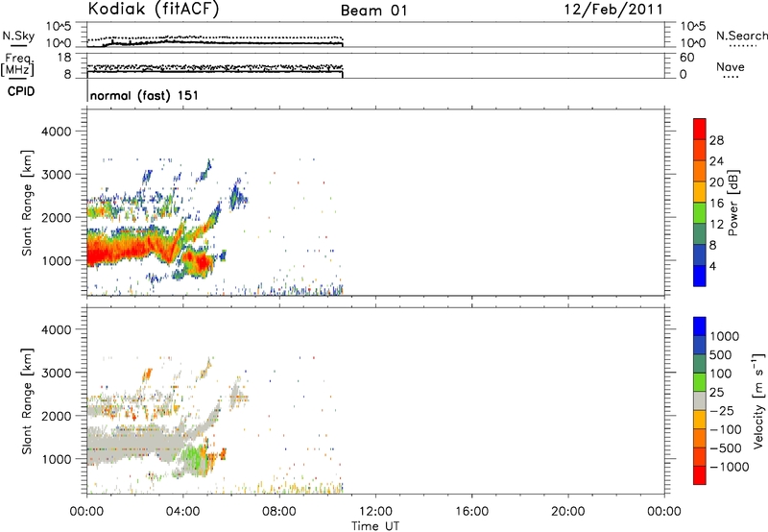Click the 'Velocity [m s-1]' colorbar title
The image size is (768, 532).
click(x=758, y=400)
